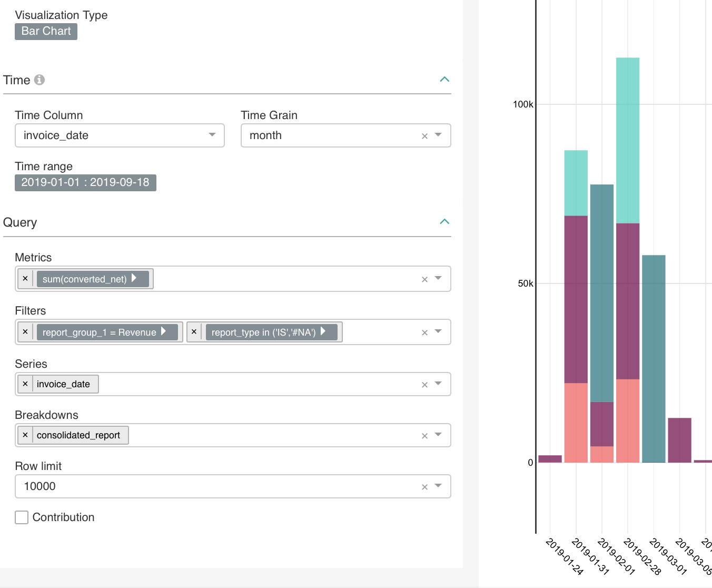Click the purple 2019-03-05 bar
This screenshot has height=588, width=712.
point(679,440)
